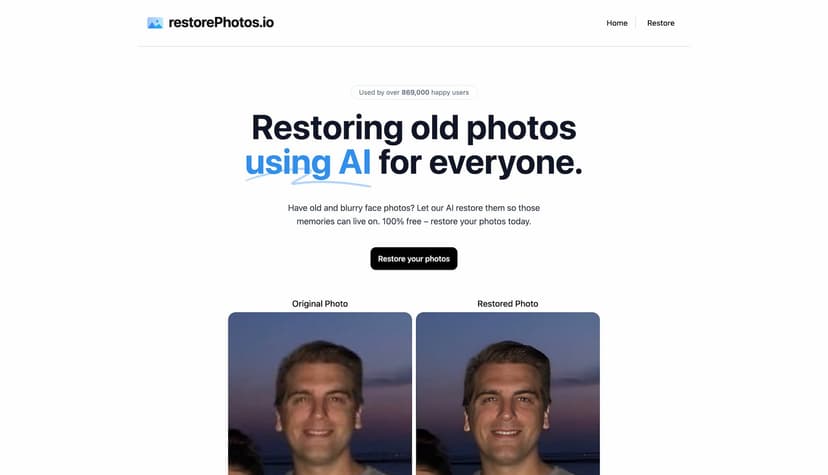Viewport: 828px width, 475px height.
Task: Click the "Used by over" happy users badge
Action: 413,92
